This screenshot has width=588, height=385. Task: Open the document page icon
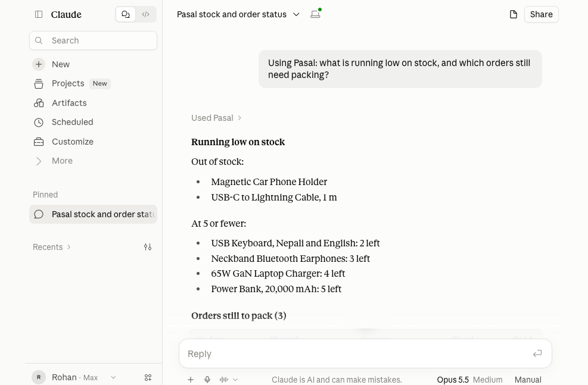pos(514,15)
